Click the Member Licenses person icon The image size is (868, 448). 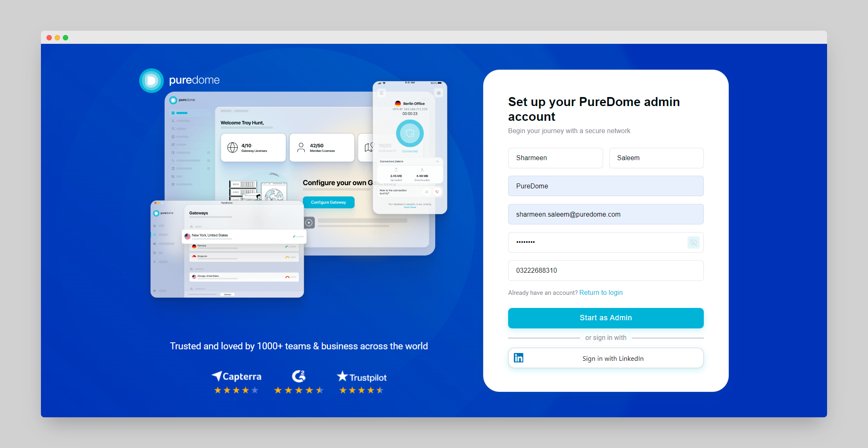[x=301, y=147]
